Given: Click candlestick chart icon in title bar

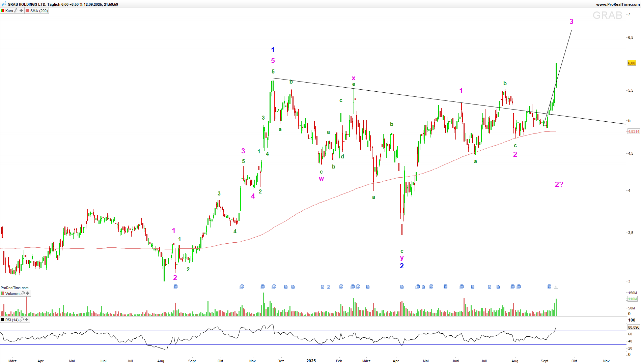Looking at the screenshot, I should 4,4.
